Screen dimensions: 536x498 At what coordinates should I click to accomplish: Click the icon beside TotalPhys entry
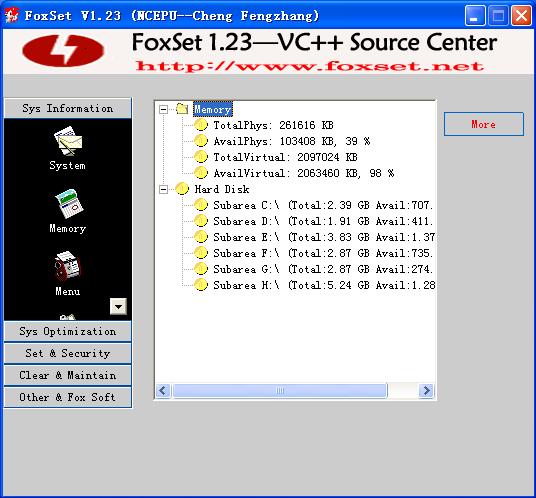201,125
